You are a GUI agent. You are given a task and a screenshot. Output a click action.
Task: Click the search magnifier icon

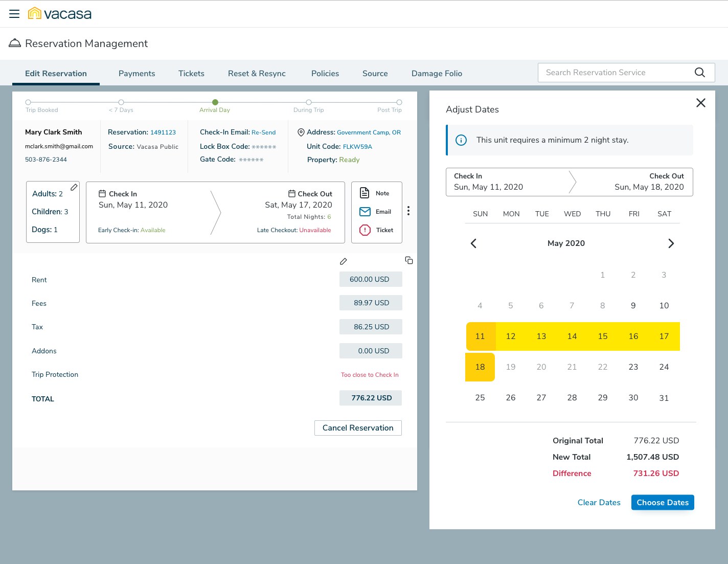(699, 73)
